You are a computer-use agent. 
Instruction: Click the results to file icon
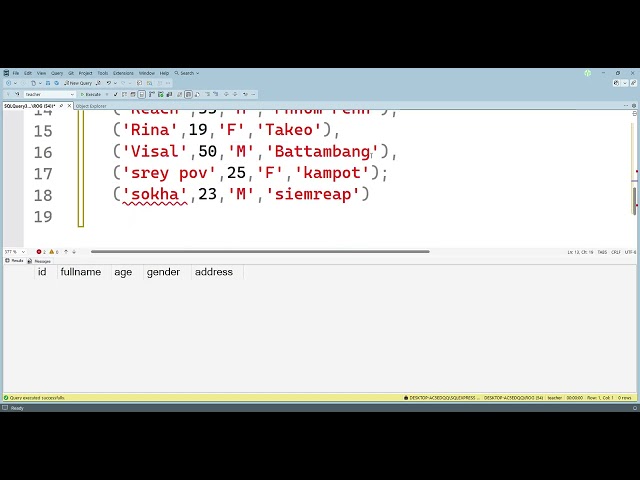(x=197, y=94)
